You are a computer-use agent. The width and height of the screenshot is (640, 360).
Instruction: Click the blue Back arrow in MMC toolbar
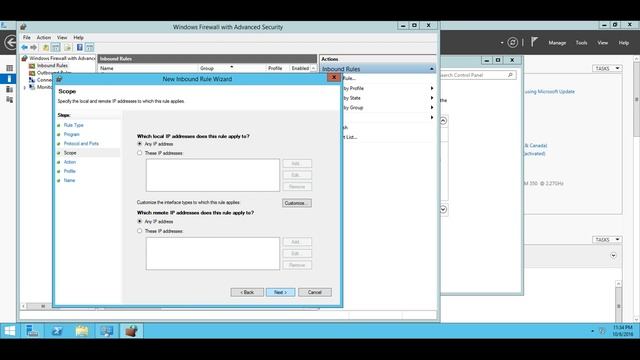(24, 47)
